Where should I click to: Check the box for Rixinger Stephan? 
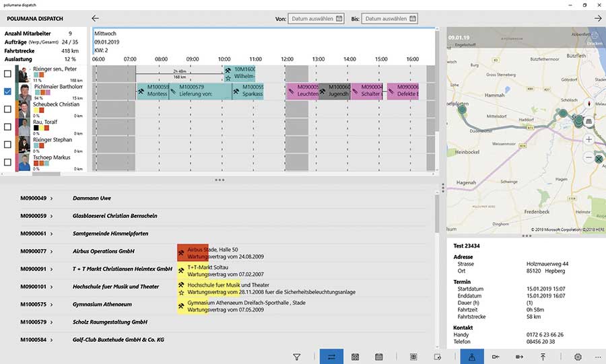point(7,145)
